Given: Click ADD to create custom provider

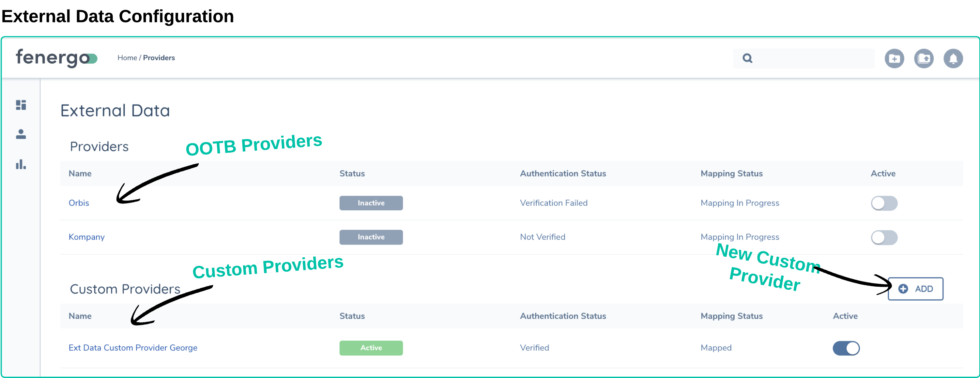Looking at the screenshot, I should coord(915,289).
